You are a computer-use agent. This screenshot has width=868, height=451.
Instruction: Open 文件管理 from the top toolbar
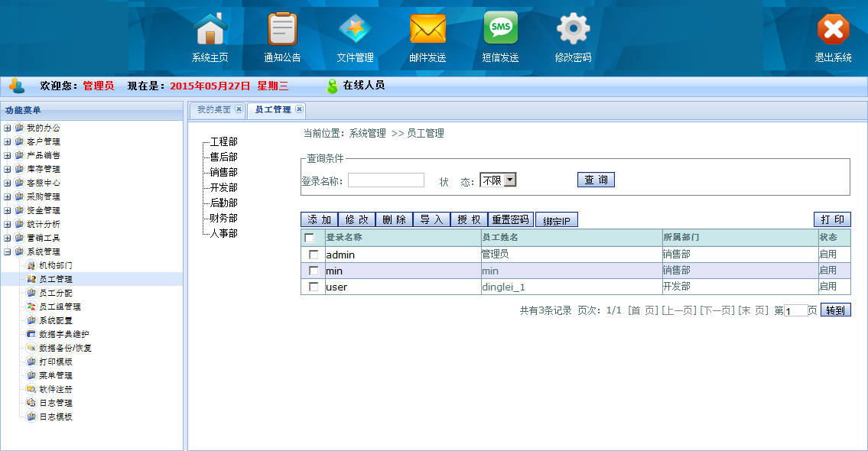point(355,31)
